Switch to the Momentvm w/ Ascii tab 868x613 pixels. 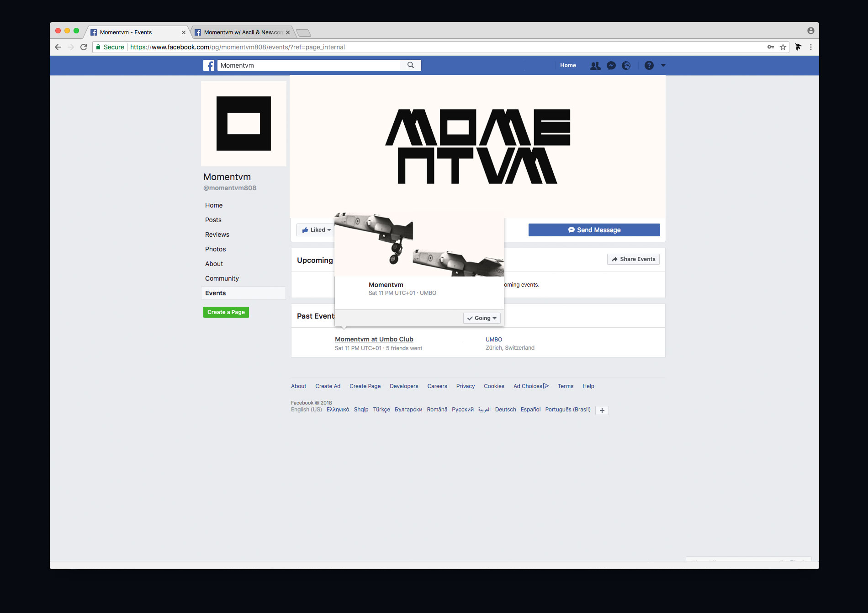point(242,32)
